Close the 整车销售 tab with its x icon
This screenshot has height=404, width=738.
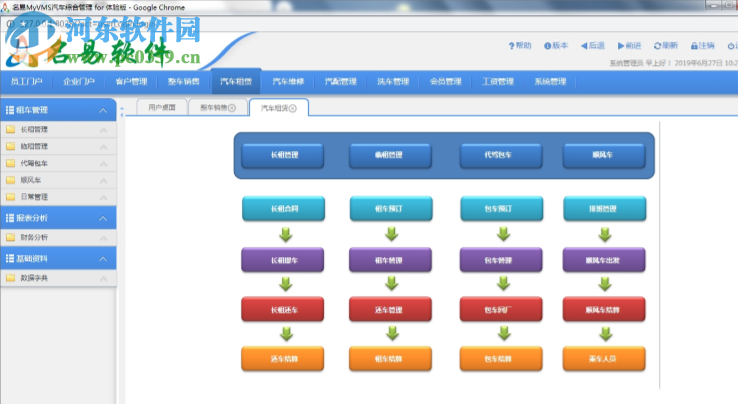point(232,108)
